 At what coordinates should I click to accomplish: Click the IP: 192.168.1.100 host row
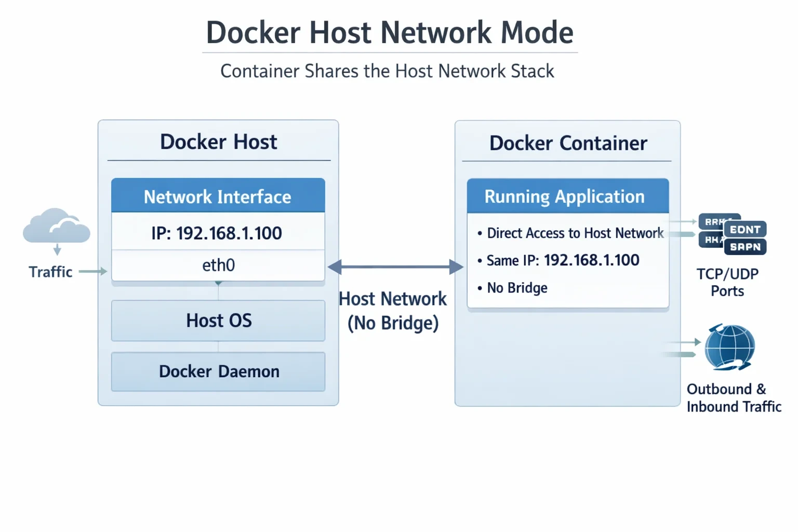[x=218, y=233]
